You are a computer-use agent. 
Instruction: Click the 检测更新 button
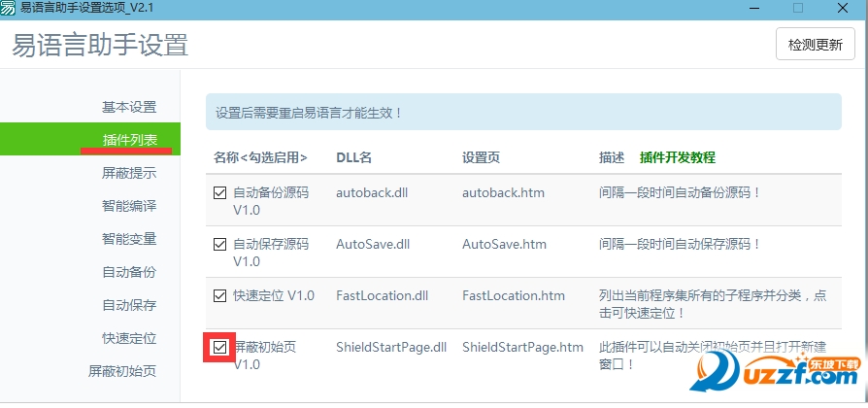815,45
